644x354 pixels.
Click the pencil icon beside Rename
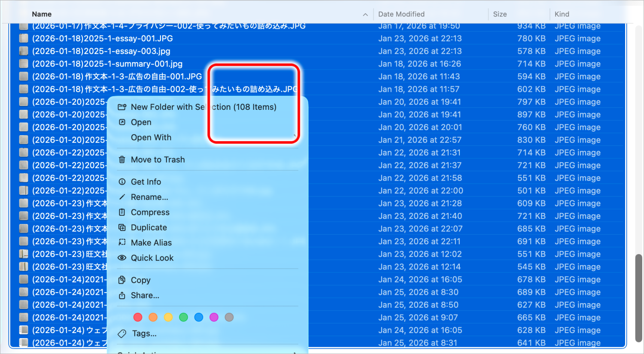(x=122, y=197)
